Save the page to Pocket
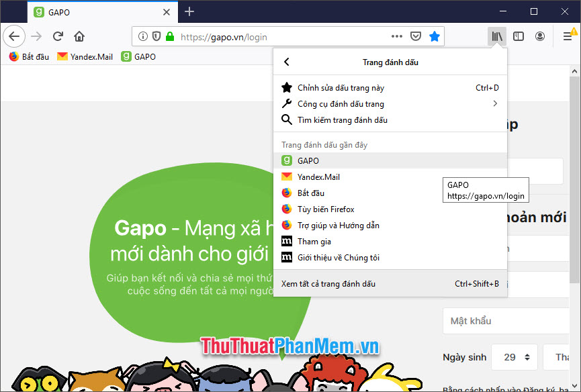This screenshot has width=581, height=392. coord(415,37)
